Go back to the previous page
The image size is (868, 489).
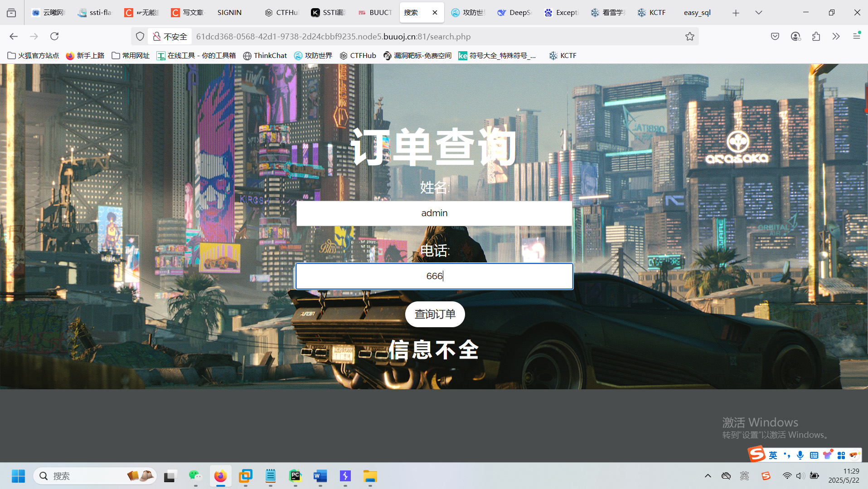coord(14,36)
